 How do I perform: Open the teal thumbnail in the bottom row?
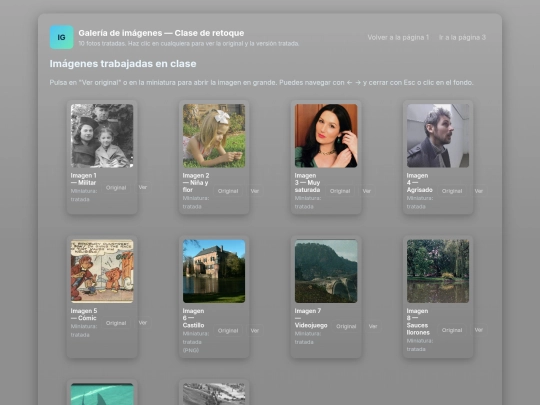coord(102,394)
